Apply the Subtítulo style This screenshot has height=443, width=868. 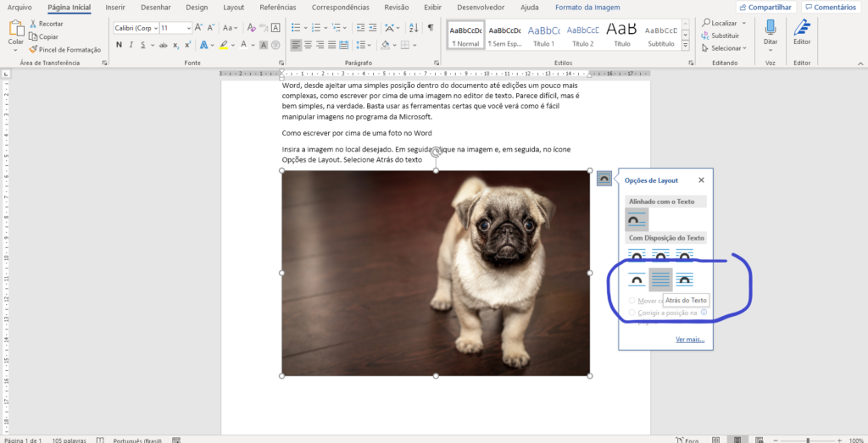pos(661,36)
